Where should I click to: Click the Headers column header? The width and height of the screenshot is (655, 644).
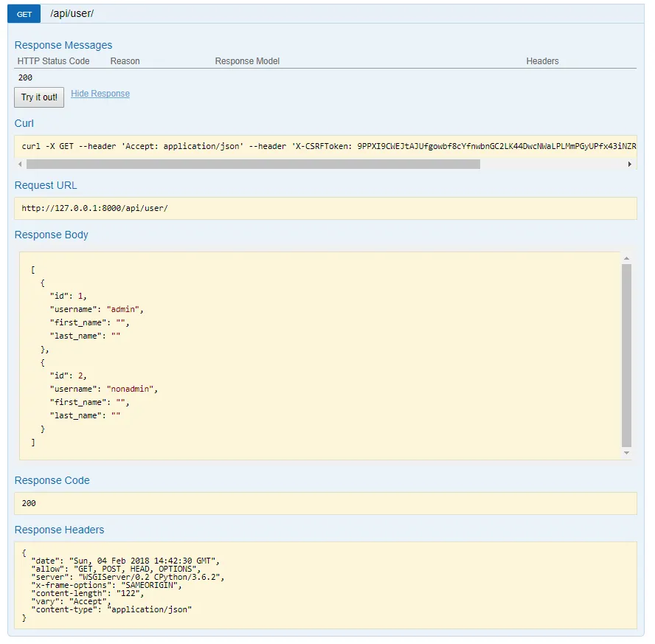click(x=542, y=61)
